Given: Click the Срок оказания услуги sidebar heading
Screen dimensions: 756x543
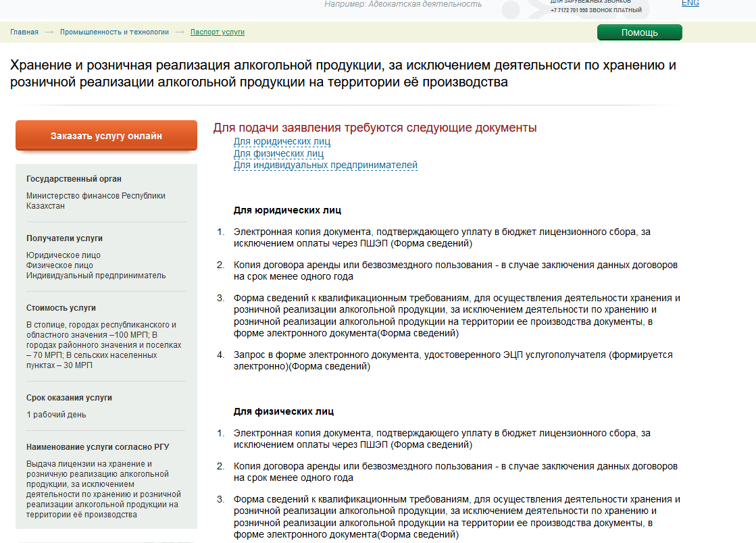Looking at the screenshot, I should pos(69,398).
